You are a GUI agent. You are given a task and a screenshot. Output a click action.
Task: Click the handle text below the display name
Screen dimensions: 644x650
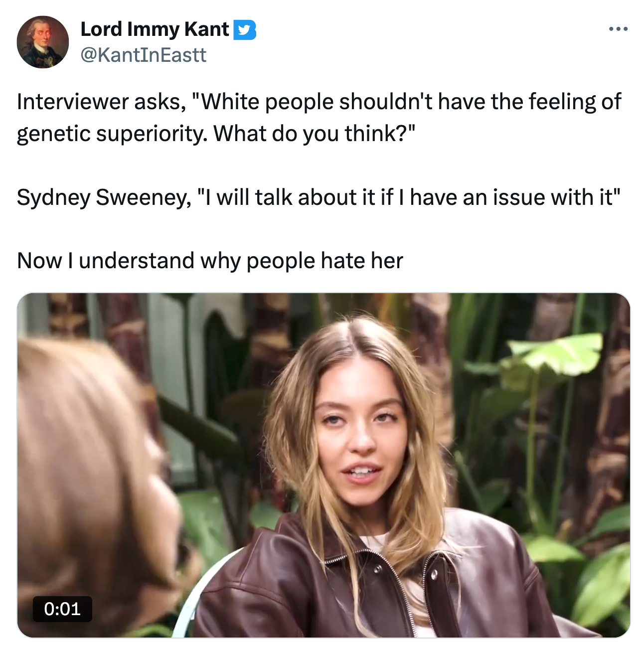tap(145, 55)
